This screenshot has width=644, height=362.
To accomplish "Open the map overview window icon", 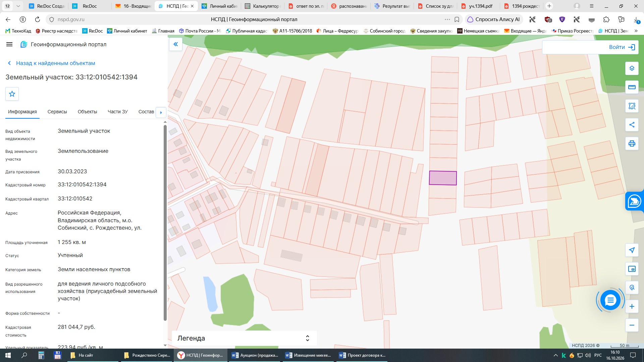I will click(x=632, y=269).
